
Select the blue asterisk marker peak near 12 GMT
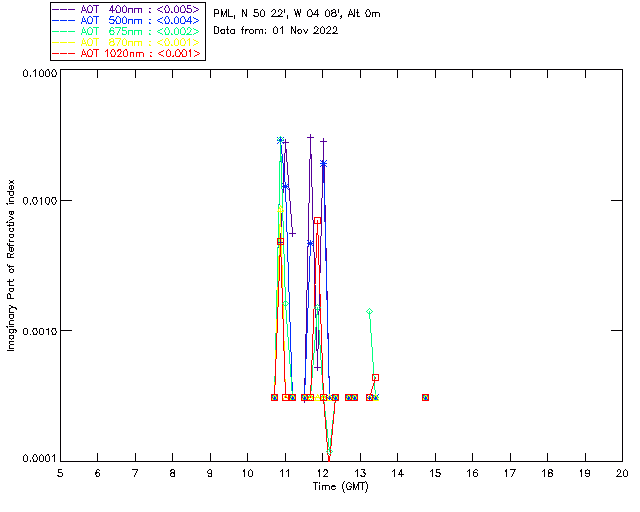(x=323, y=163)
